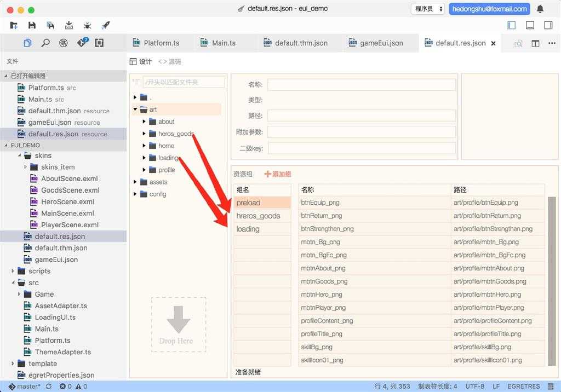Expand the template folder arrow

(x=13, y=364)
